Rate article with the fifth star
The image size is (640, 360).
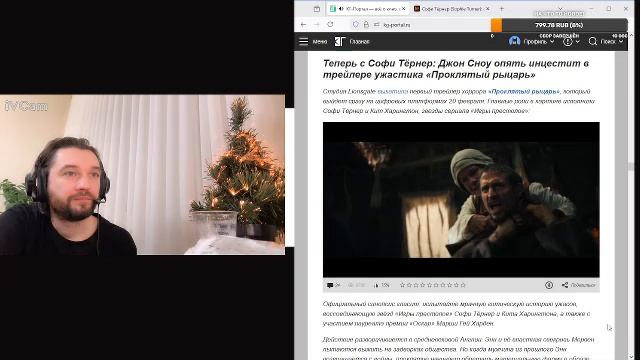(x=429, y=285)
